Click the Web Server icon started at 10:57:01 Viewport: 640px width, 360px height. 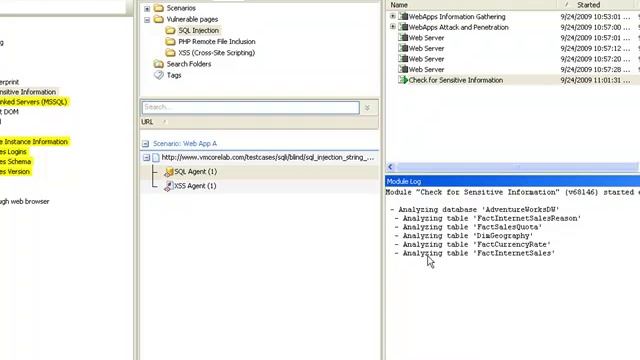click(403, 38)
